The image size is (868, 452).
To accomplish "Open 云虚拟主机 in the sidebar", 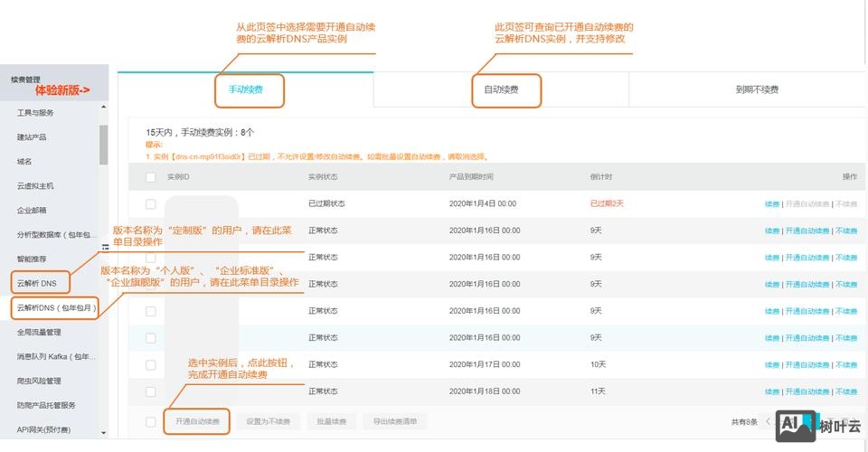I will click(35, 186).
